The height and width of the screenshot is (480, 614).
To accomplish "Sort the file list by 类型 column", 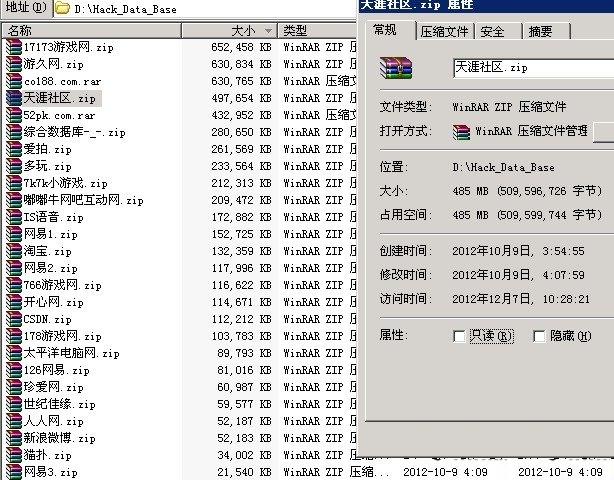I will 317,31.
